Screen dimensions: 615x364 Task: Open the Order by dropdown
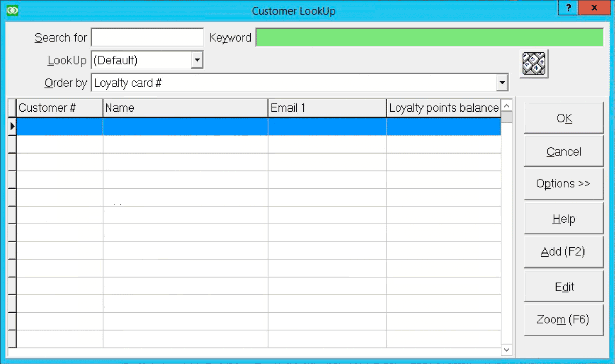point(502,83)
